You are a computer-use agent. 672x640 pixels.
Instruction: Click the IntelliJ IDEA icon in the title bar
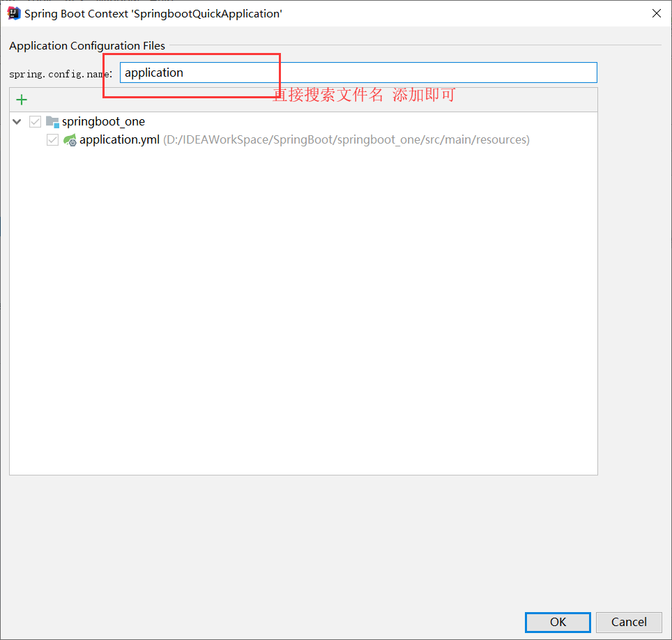tap(13, 13)
